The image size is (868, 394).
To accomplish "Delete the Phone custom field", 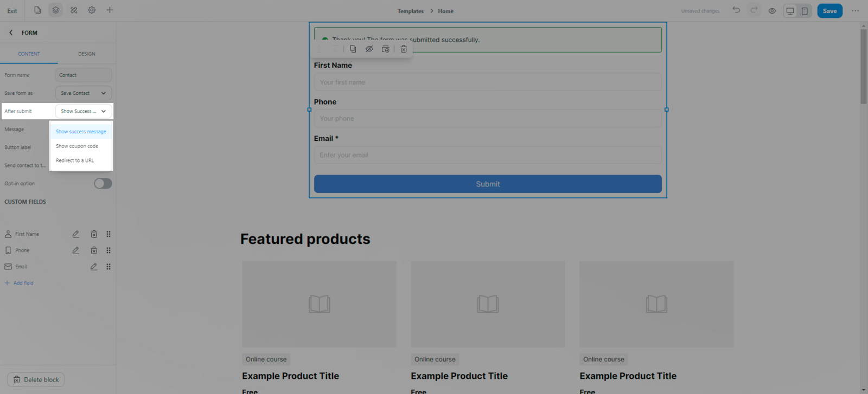I will point(94,250).
